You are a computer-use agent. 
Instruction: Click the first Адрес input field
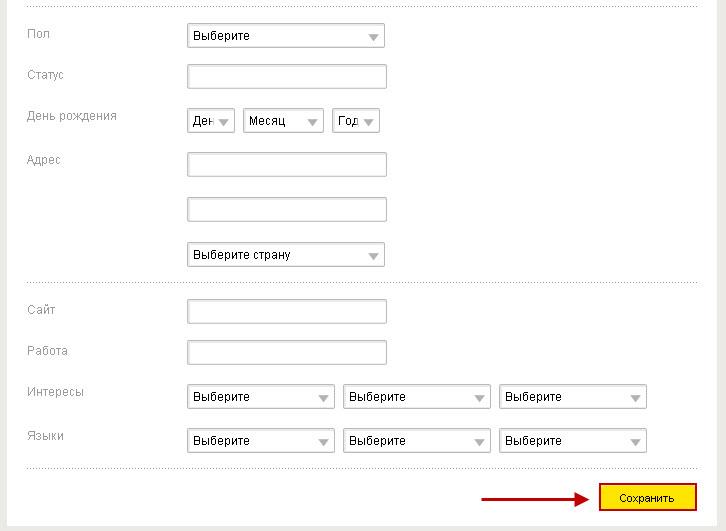286,165
